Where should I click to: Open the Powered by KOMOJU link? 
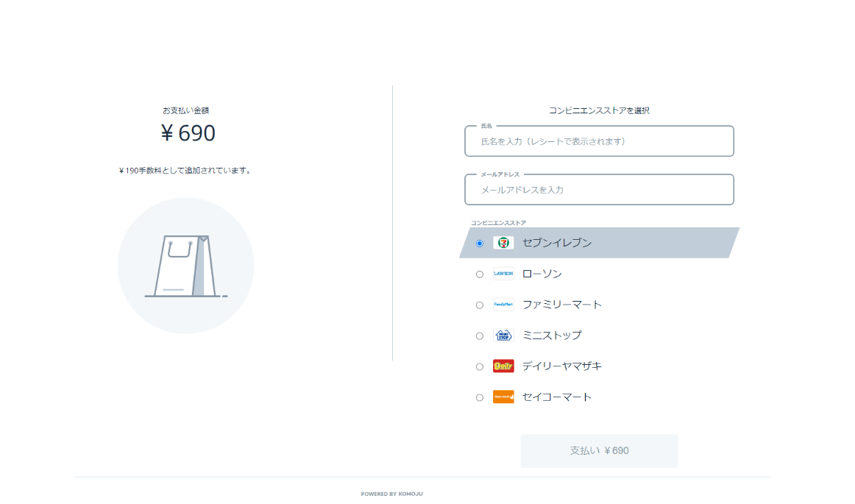click(391, 494)
